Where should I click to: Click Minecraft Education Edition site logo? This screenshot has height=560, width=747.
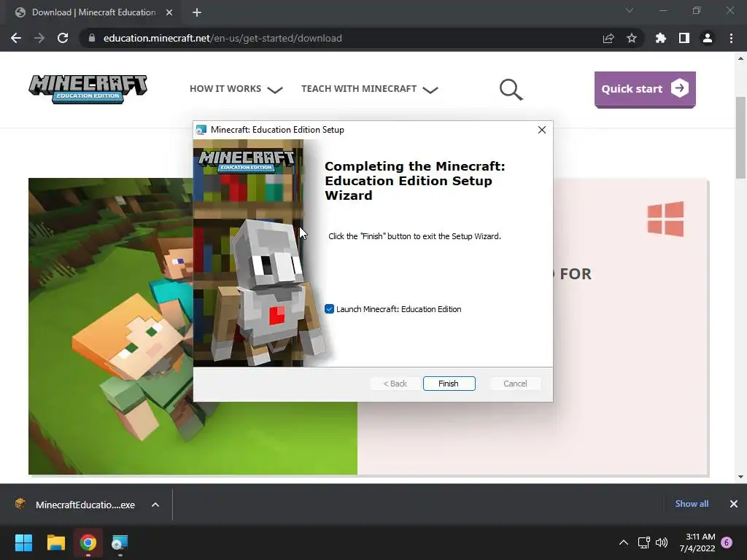88,89
